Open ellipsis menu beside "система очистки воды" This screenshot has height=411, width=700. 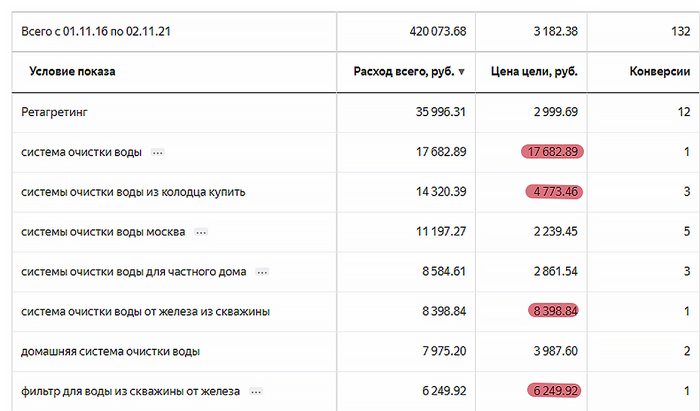tap(158, 152)
